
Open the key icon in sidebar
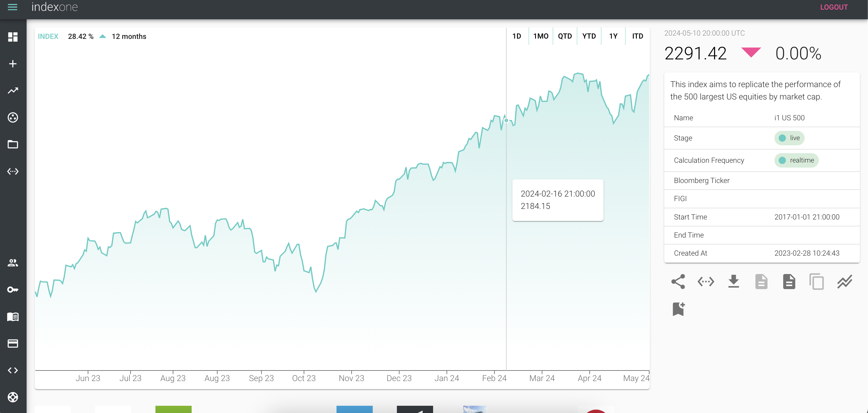click(x=13, y=289)
